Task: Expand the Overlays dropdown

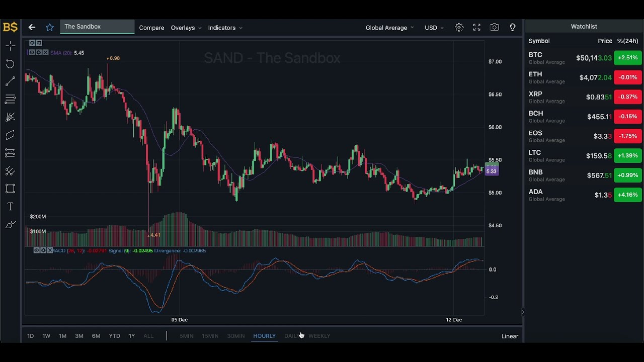Action: click(186, 28)
